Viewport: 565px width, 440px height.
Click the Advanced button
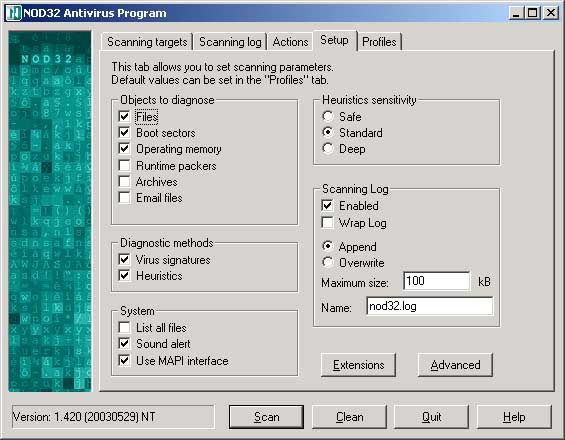coord(455,365)
